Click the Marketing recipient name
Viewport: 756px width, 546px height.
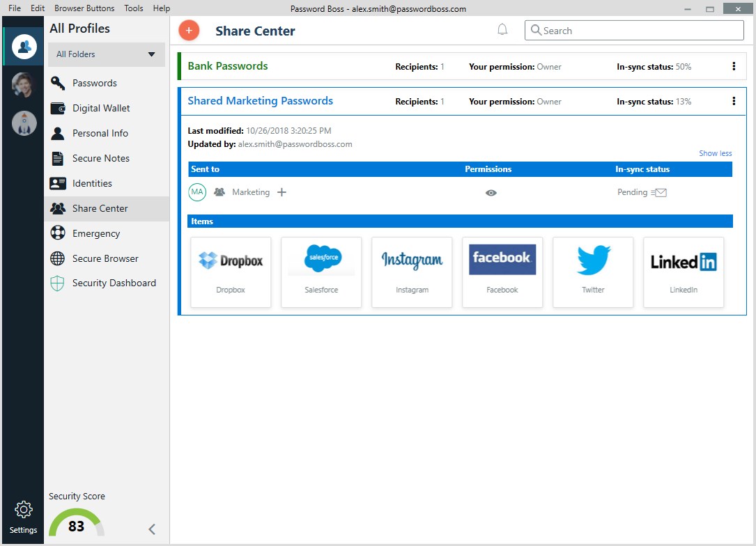pyautogui.click(x=251, y=192)
